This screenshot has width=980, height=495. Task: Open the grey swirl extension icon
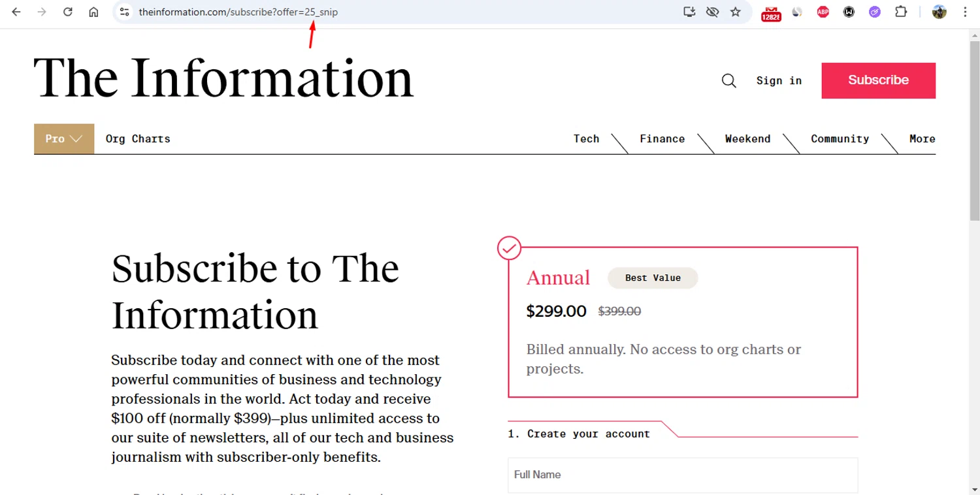pos(797,12)
